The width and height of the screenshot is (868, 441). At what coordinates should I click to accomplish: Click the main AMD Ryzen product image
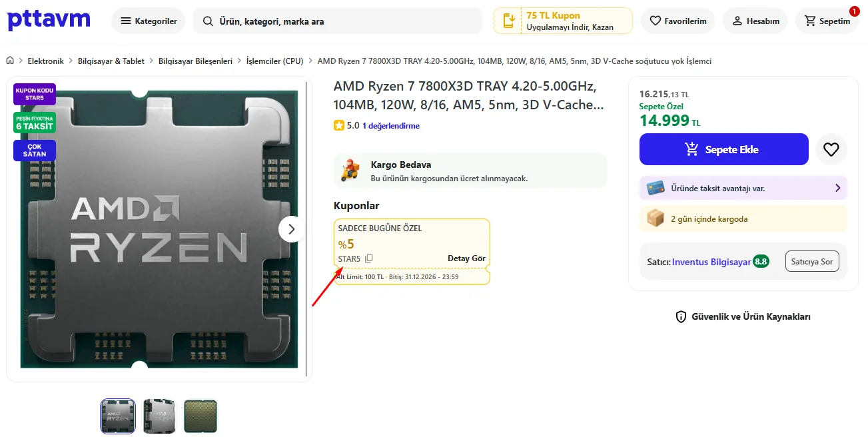pos(159,229)
